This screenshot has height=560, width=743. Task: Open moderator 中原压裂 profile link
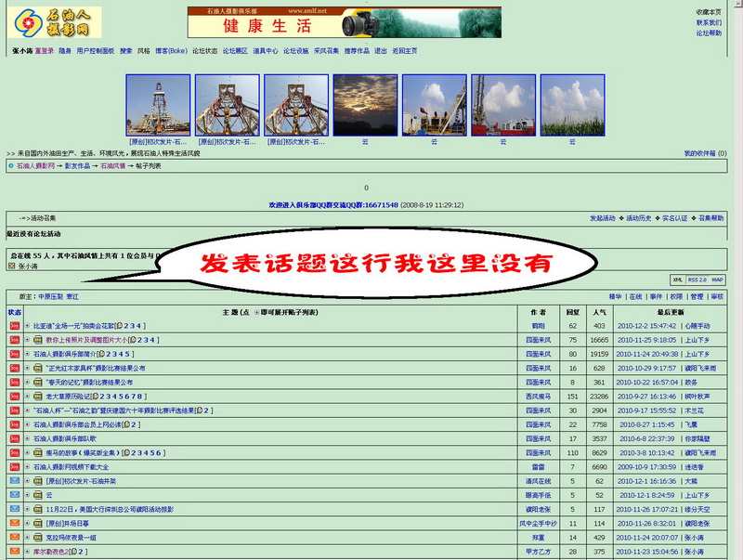tap(51, 296)
